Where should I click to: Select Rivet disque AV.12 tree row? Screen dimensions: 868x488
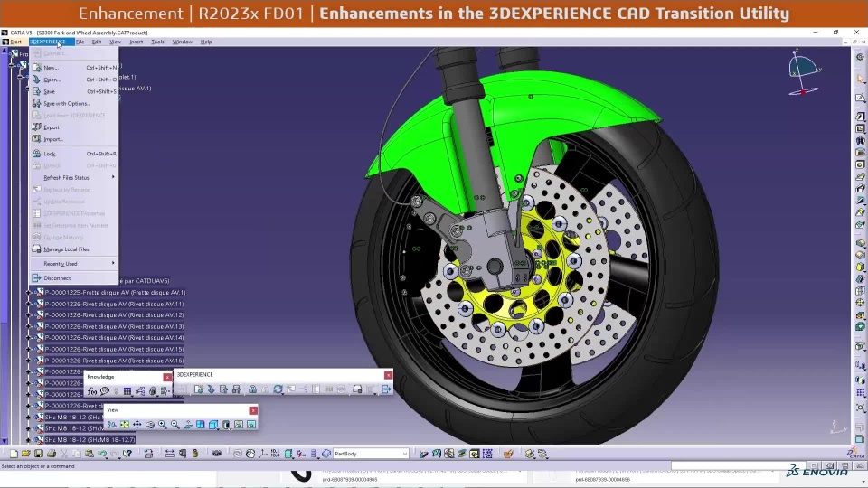[x=114, y=314]
